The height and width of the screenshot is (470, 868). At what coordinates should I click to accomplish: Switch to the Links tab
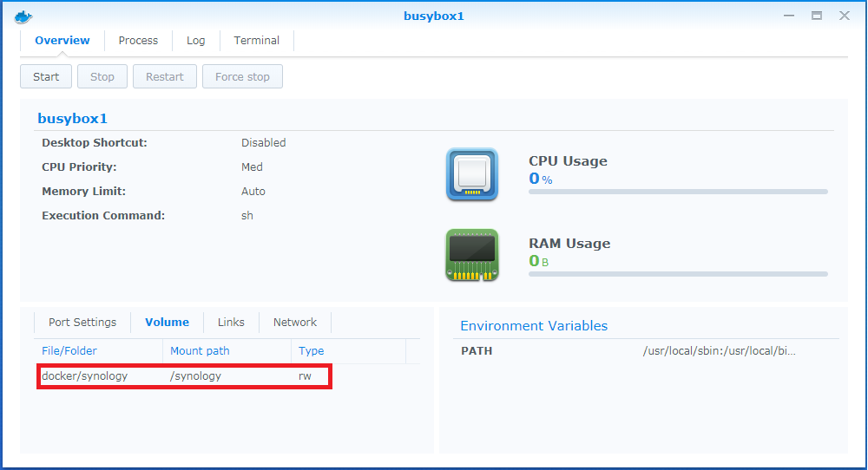(x=231, y=323)
